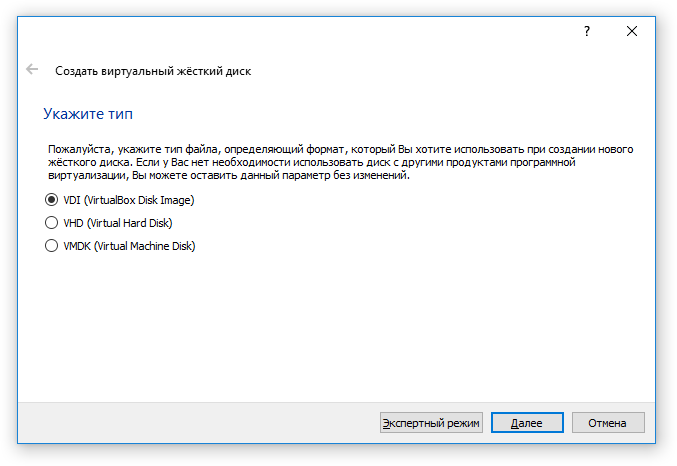Viewport: 677px width, 466px height.
Task: Click the 'VMDK (Virtual Machine Disk)' label text
Action: click(x=129, y=246)
